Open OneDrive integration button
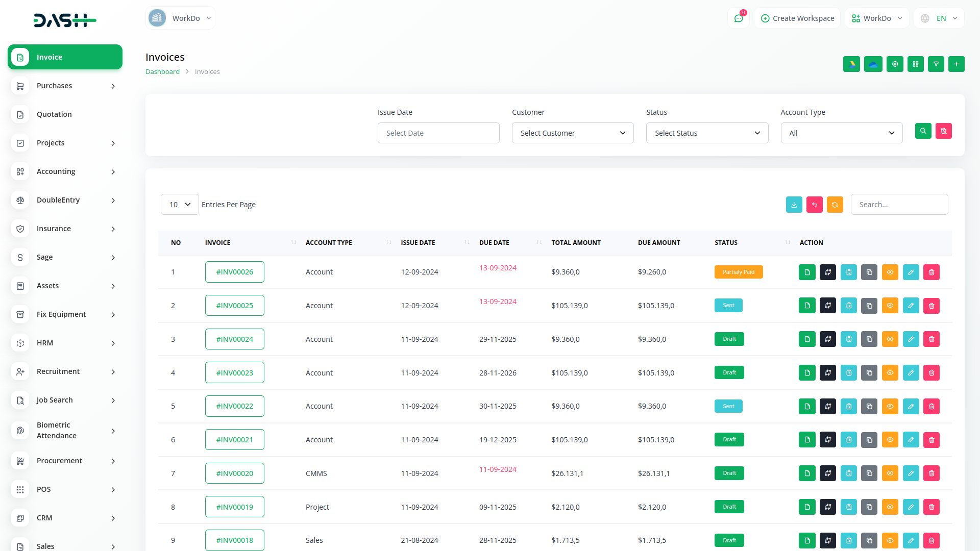The height and width of the screenshot is (551, 980). click(873, 64)
